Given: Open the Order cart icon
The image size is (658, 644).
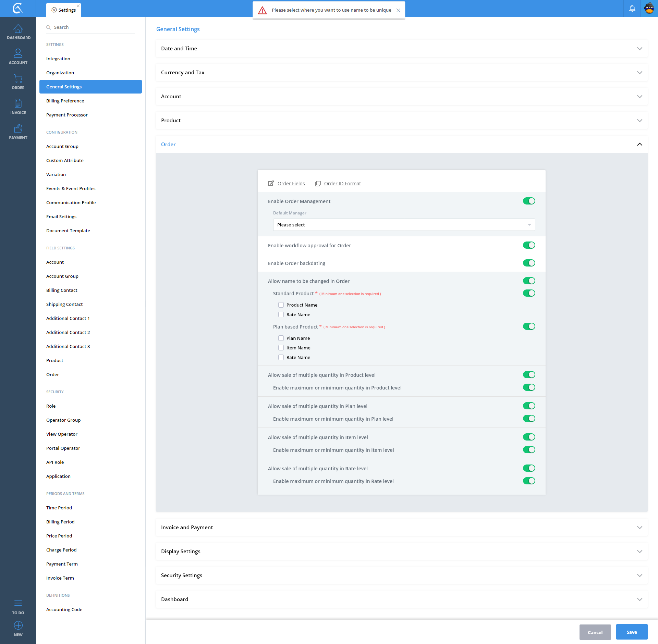Looking at the screenshot, I should (x=18, y=79).
